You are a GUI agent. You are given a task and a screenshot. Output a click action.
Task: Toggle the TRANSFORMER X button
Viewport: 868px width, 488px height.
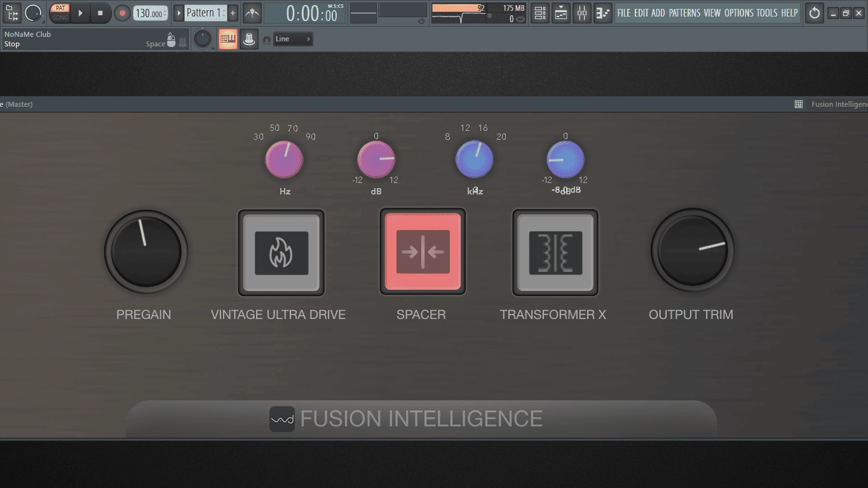pyautogui.click(x=555, y=252)
